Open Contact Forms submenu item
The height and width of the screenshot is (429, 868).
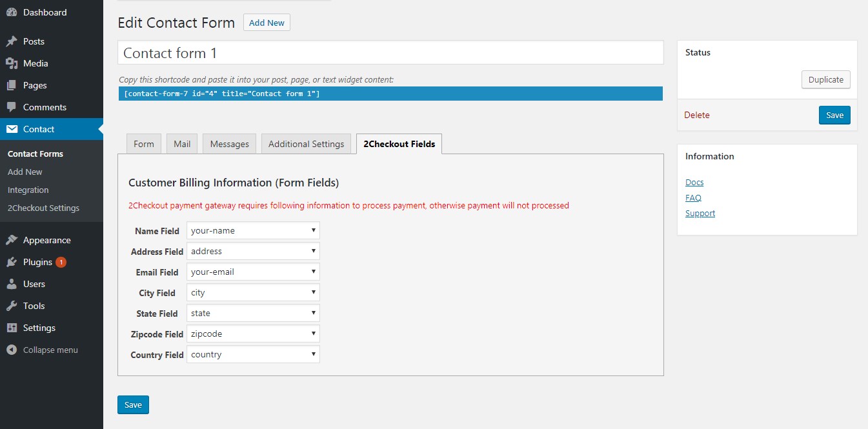(x=35, y=154)
